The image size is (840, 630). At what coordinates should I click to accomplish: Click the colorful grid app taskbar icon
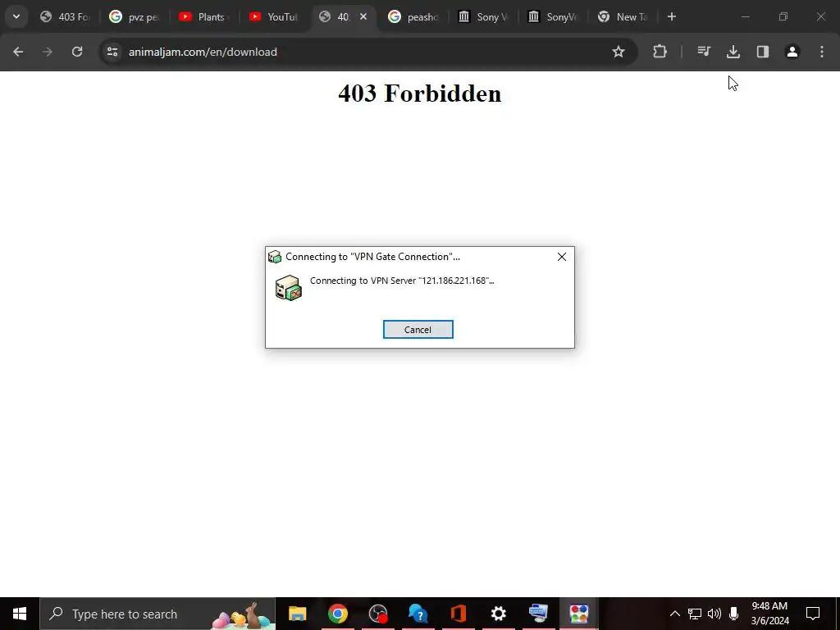[579, 614]
